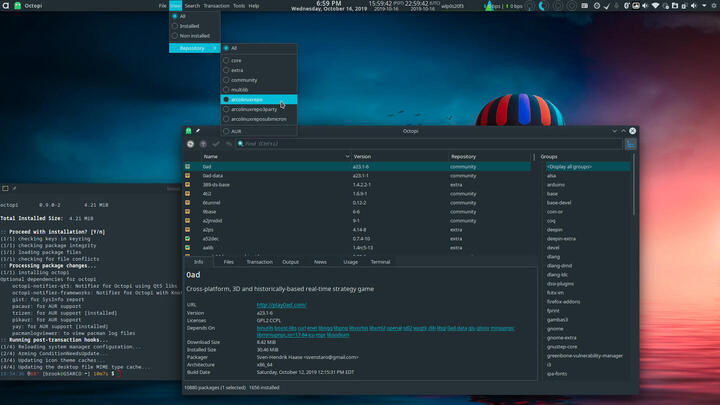720x405 pixels.
Task: Click the Name column sort arrow
Action: point(347,157)
